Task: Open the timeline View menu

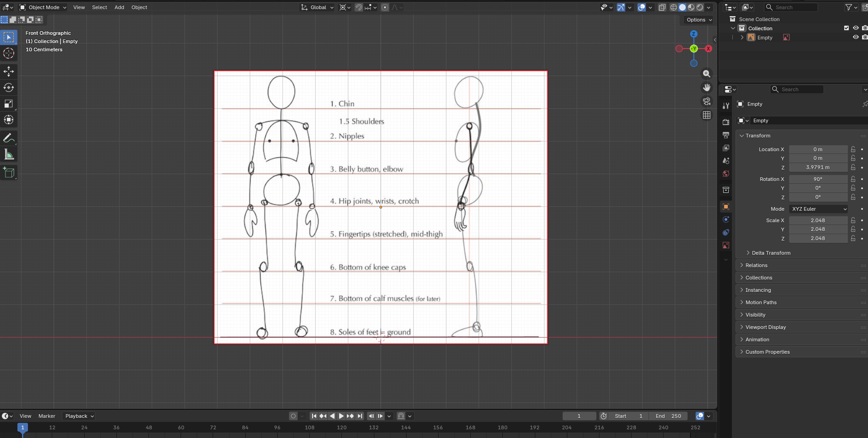Action: [25, 416]
